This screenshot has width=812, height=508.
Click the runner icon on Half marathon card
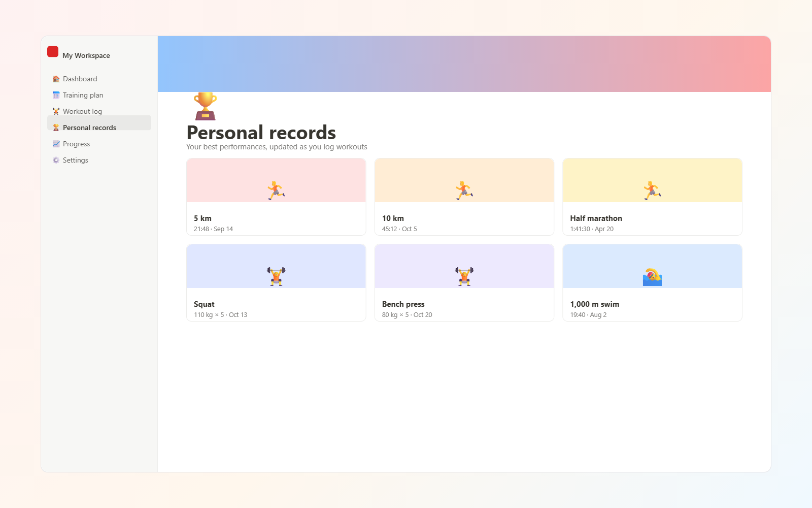[652, 190]
